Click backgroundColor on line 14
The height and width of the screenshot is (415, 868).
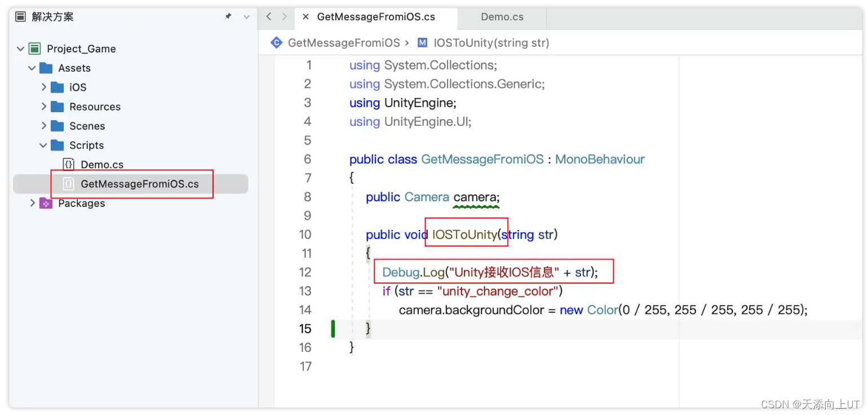pos(494,310)
